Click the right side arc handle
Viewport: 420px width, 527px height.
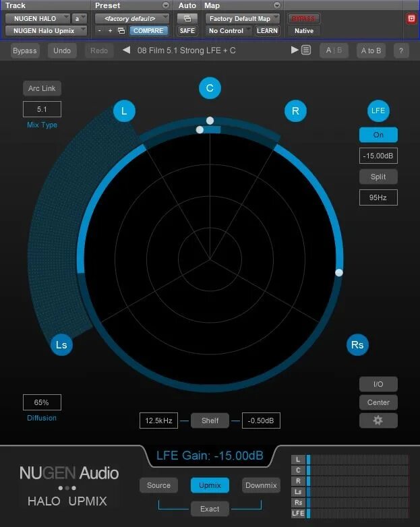(x=339, y=272)
